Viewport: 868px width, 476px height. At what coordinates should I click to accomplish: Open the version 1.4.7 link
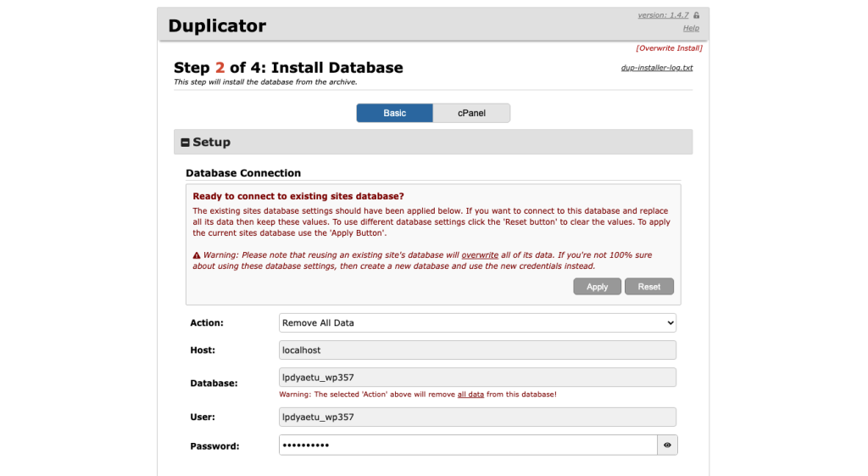[x=663, y=15]
